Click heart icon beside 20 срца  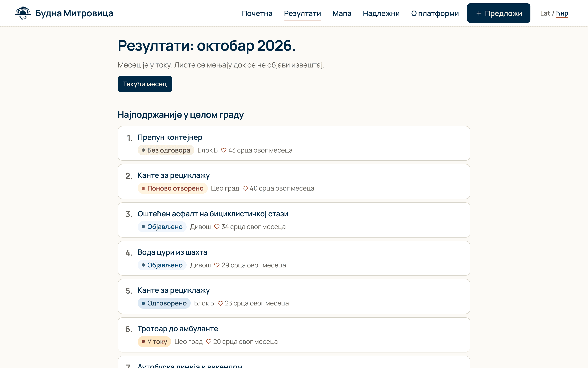208,342
